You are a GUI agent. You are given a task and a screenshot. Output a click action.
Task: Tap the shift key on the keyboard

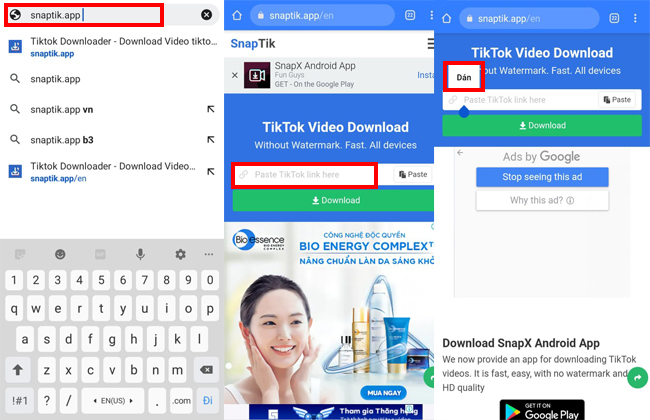pos(17,369)
